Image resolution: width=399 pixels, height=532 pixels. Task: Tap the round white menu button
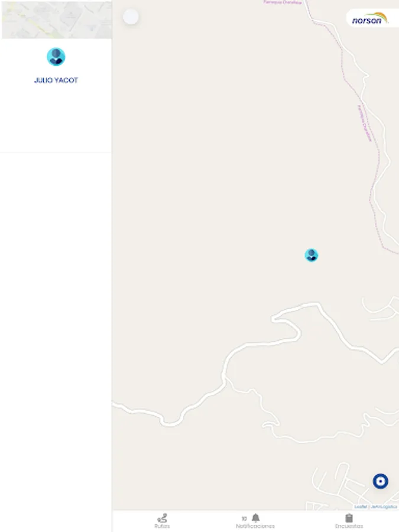click(131, 17)
